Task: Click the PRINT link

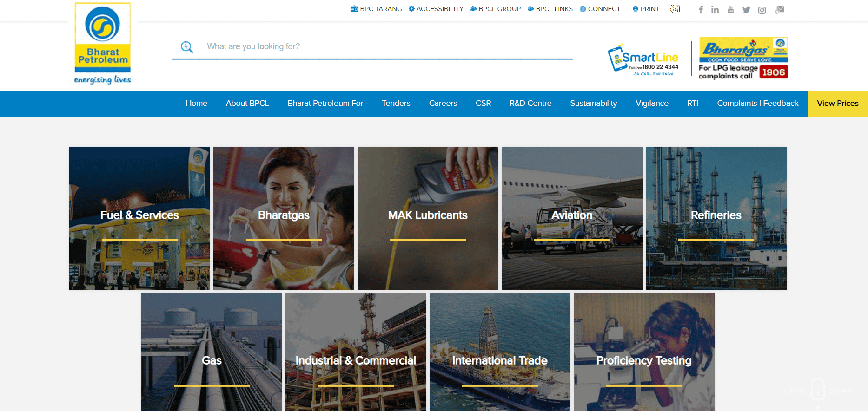Action: coord(646,9)
